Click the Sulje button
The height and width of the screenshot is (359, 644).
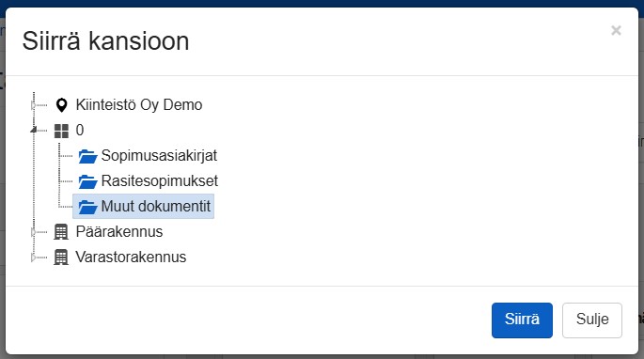tap(592, 320)
